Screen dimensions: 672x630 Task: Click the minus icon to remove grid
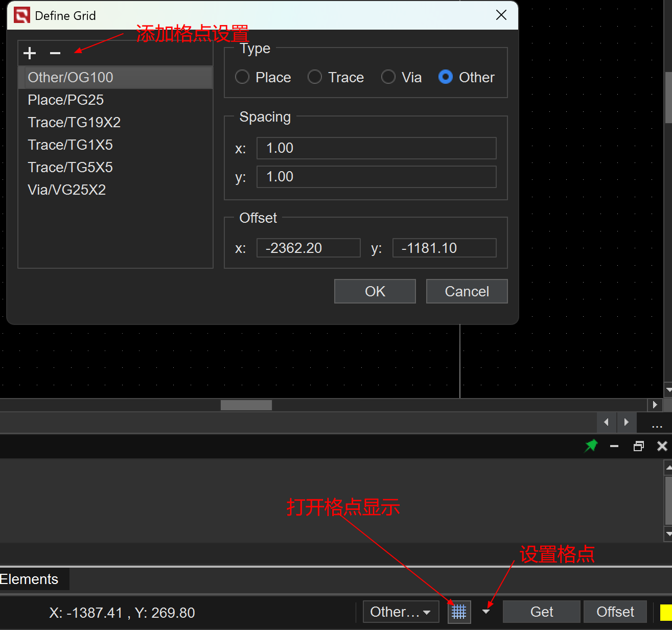(x=55, y=53)
